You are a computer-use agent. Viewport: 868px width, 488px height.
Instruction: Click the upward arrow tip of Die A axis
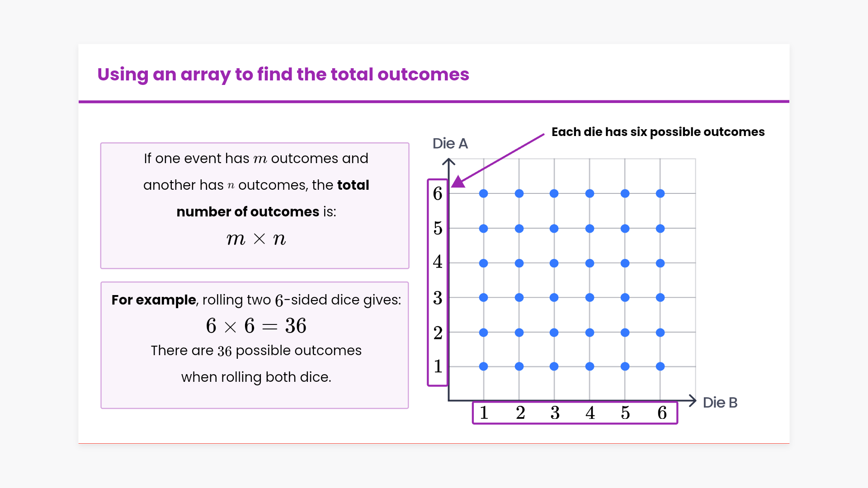click(x=448, y=160)
